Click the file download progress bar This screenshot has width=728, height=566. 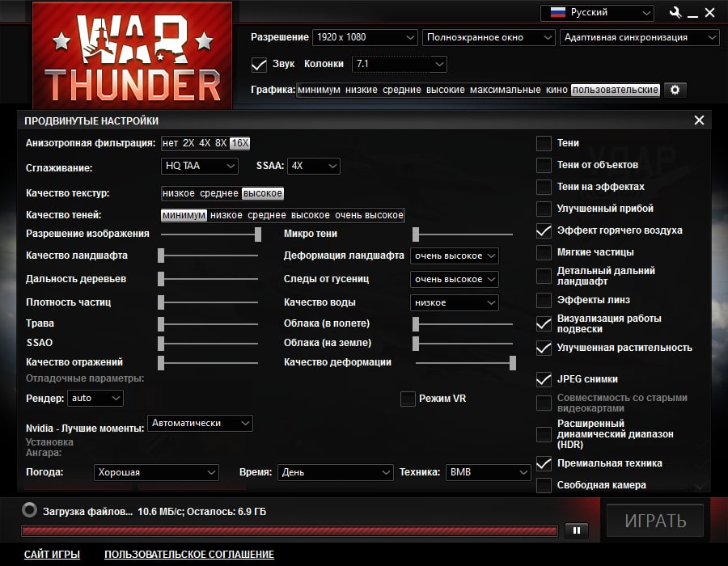pyautogui.click(x=290, y=530)
